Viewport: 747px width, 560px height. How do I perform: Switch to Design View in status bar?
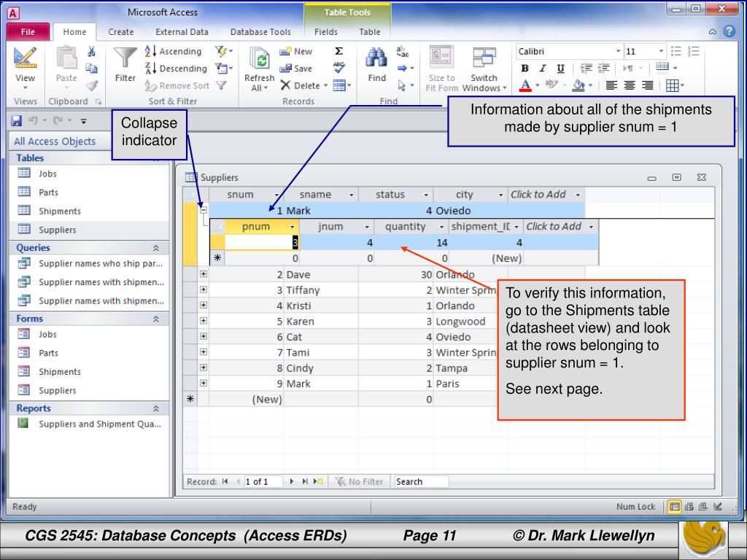[x=718, y=507]
